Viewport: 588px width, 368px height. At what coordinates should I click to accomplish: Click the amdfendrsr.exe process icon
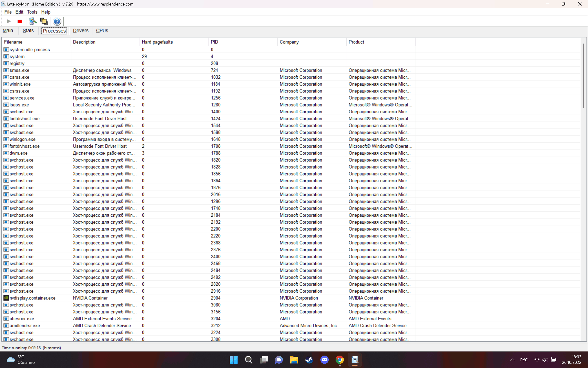6,325
